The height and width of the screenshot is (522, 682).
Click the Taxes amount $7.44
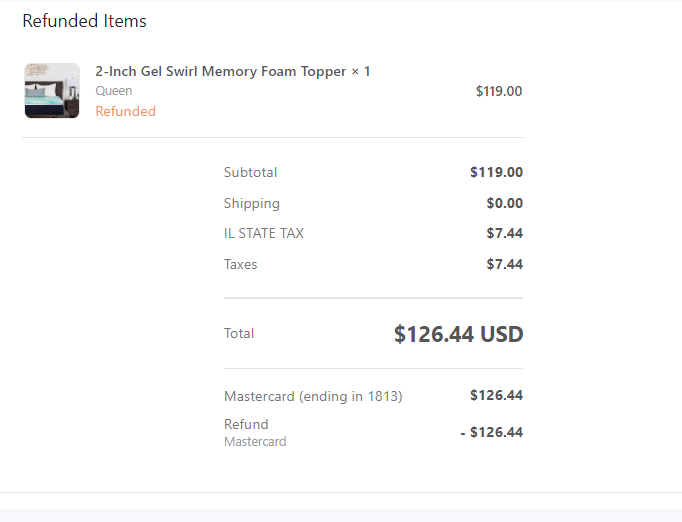tap(505, 264)
